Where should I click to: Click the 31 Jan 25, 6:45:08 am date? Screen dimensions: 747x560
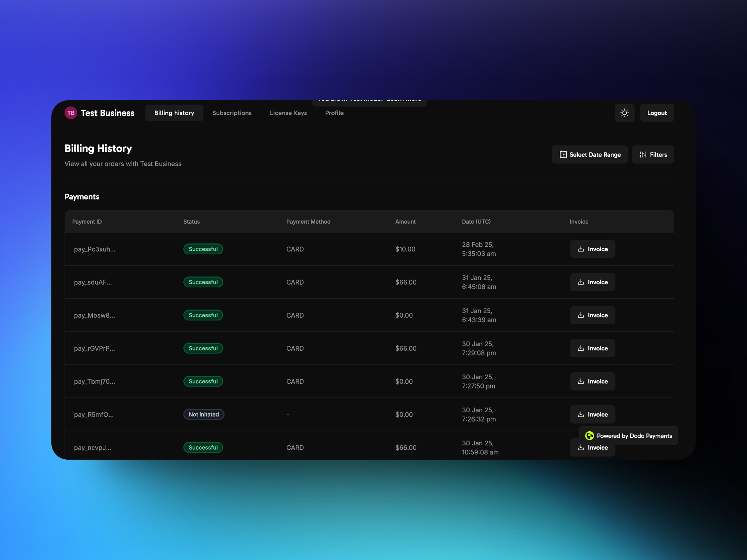[x=479, y=282]
